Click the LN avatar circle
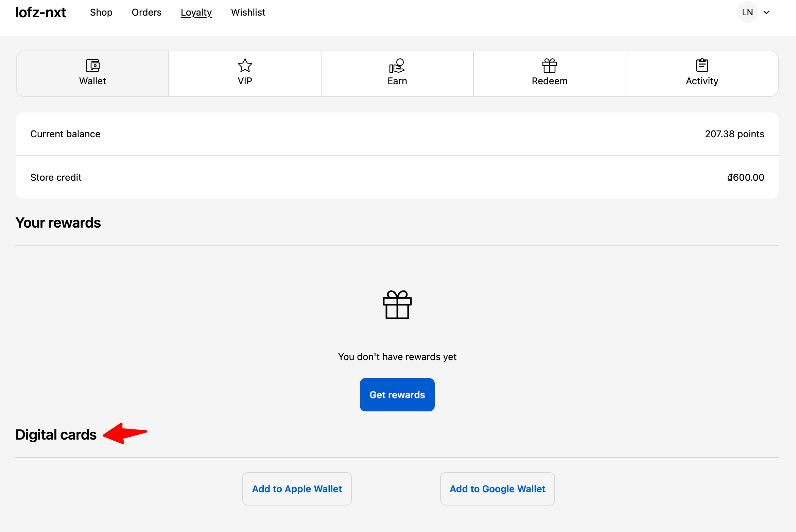The height and width of the screenshot is (532, 796). tap(747, 12)
